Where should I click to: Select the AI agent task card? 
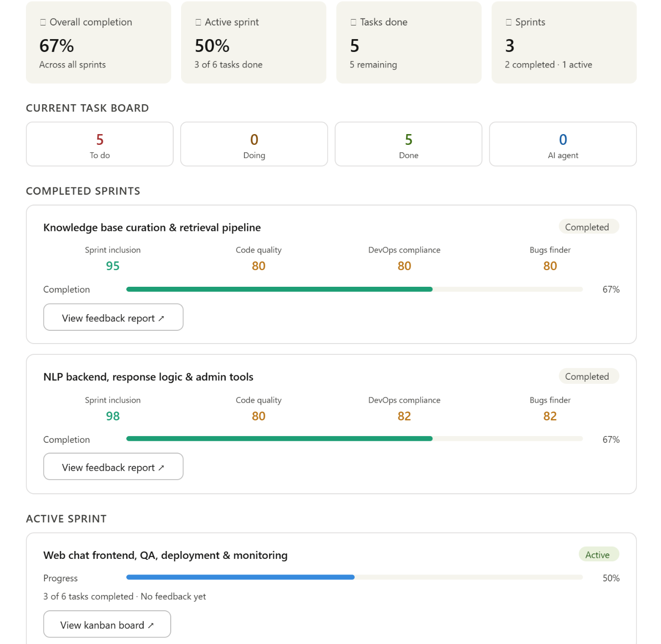pyautogui.click(x=563, y=144)
